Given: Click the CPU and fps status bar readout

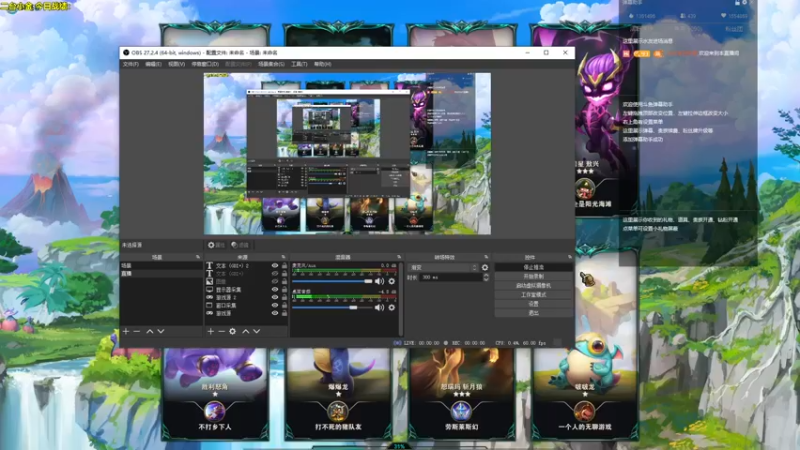Looking at the screenshot, I should [520, 343].
